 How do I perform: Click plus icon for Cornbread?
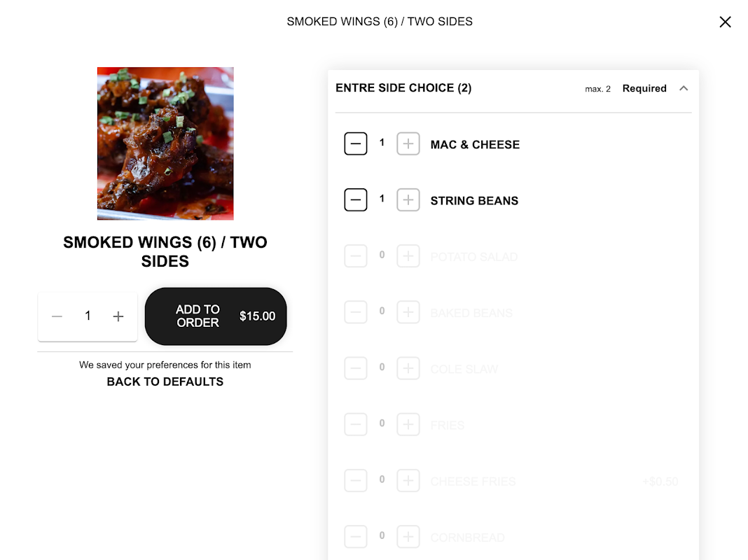coord(408,537)
